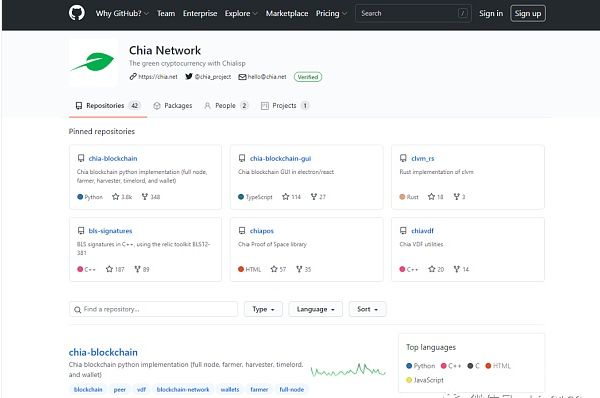
Task: Click the repo icon next to chiapos
Action: click(x=242, y=230)
